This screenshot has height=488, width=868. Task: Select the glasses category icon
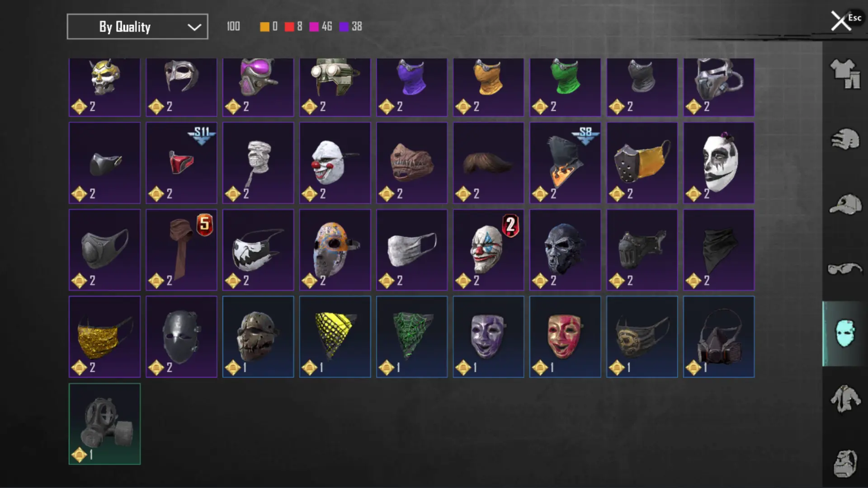tap(845, 269)
